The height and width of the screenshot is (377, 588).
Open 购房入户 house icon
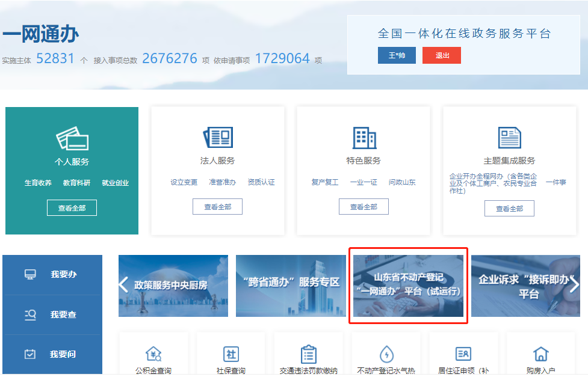coord(540,354)
